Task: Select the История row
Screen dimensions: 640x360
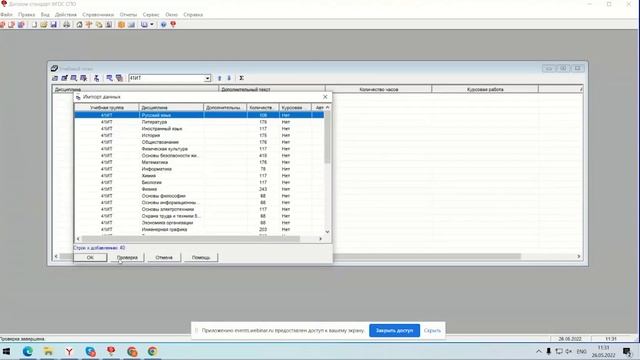Action: (199, 135)
